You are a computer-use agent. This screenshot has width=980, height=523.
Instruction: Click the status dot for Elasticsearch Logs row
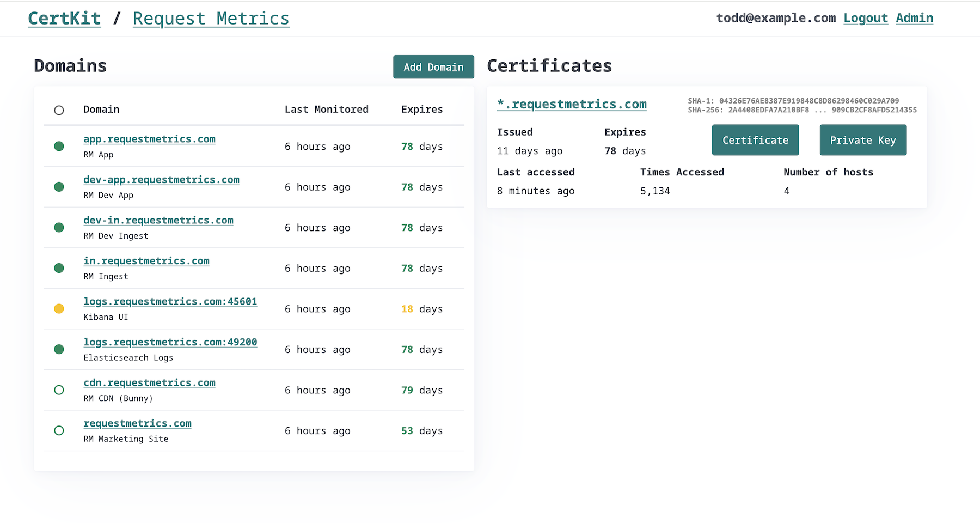tap(59, 349)
